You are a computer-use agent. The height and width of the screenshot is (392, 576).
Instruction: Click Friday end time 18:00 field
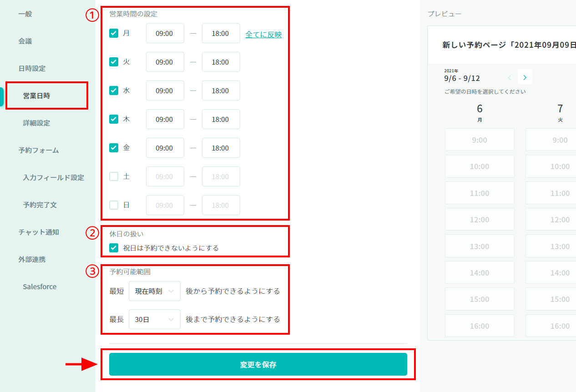tap(221, 148)
